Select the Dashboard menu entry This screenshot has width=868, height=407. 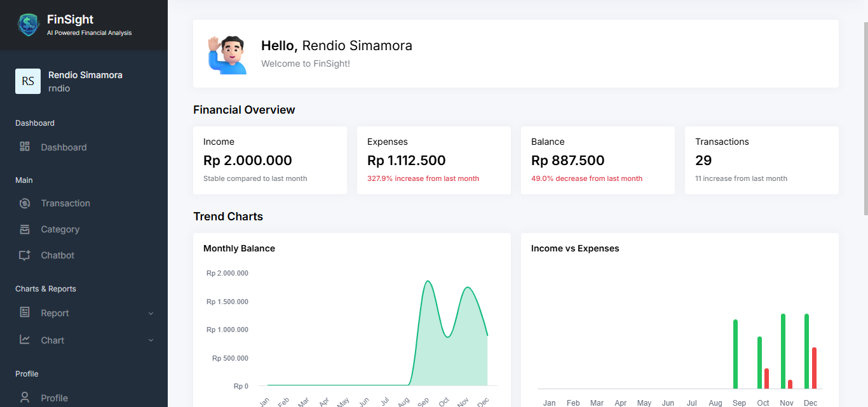pos(63,147)
